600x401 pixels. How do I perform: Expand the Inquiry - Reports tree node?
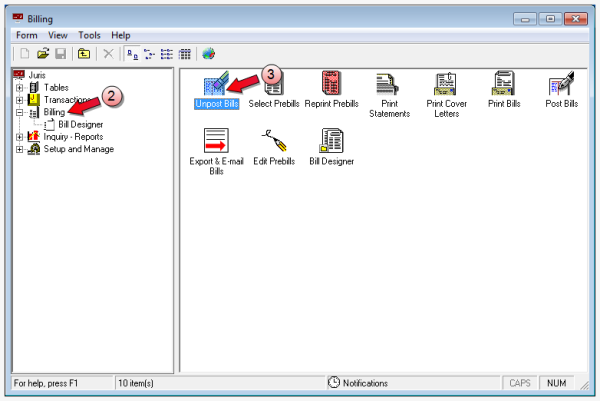[x=19, y=137]
